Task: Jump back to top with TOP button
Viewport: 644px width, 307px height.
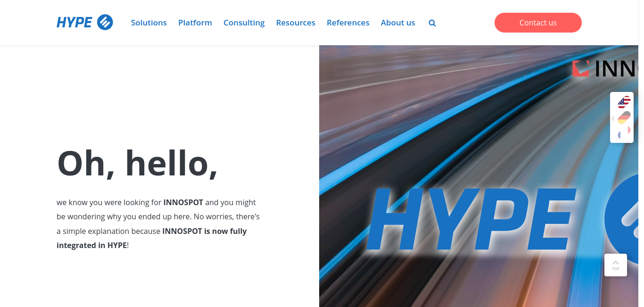Action: 616,265
